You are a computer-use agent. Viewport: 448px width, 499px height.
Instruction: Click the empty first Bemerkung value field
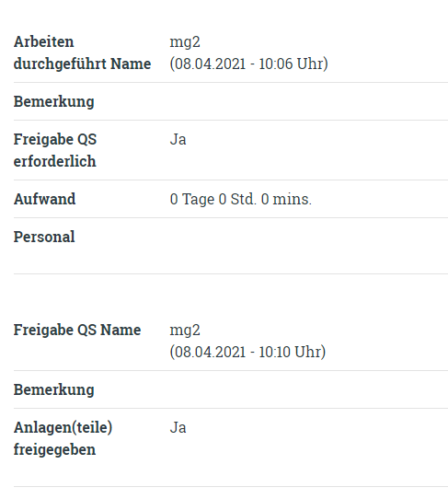[308, 101]
